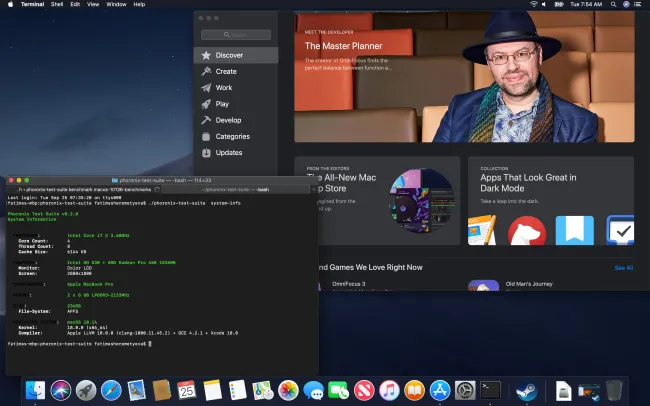This screenshot has height=406, width=650.
Task: Select the Create category in App Store sidebar
Action: click(x=235, y=71)
